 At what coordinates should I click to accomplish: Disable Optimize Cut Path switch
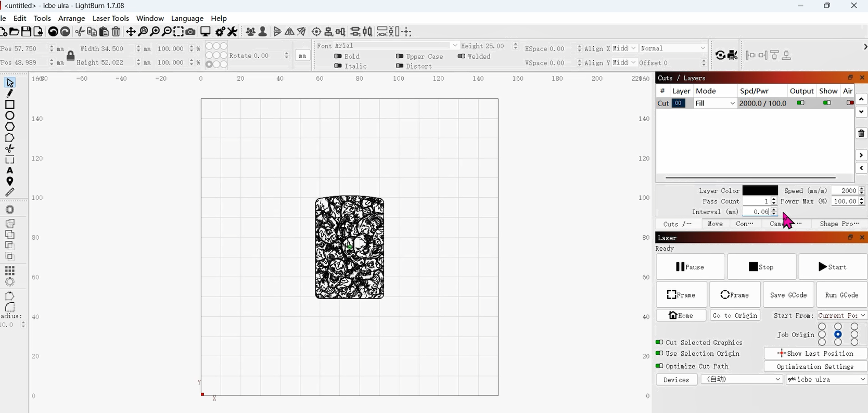659,366
